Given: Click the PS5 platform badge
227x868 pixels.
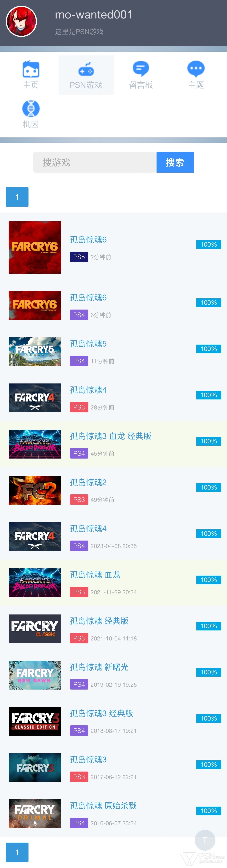Looking at the screenshot, I should 79,257.
